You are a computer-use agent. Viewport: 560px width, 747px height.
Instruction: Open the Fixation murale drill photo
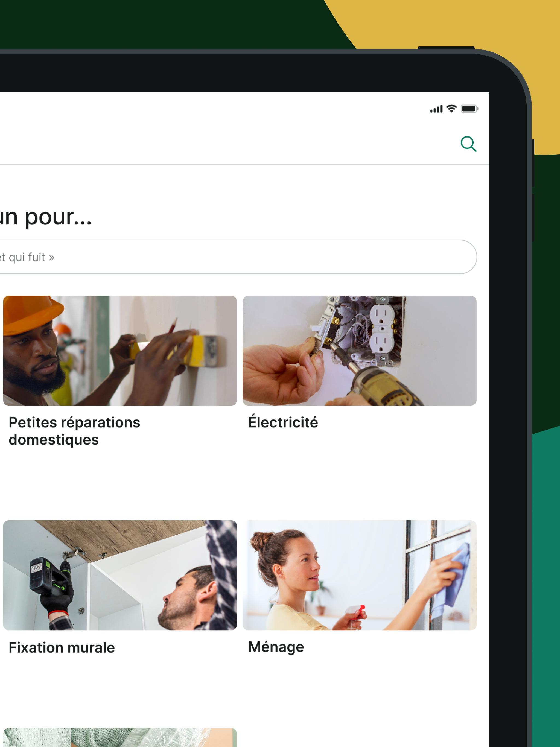(x=120, y=575)
